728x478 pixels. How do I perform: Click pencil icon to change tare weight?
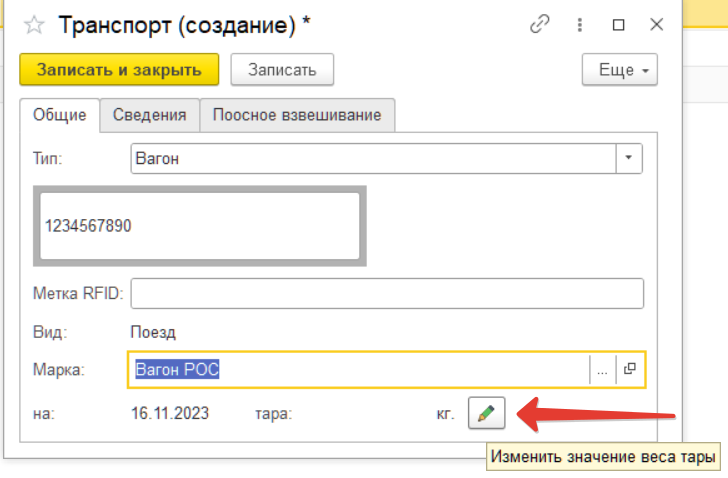pos(486,412)
